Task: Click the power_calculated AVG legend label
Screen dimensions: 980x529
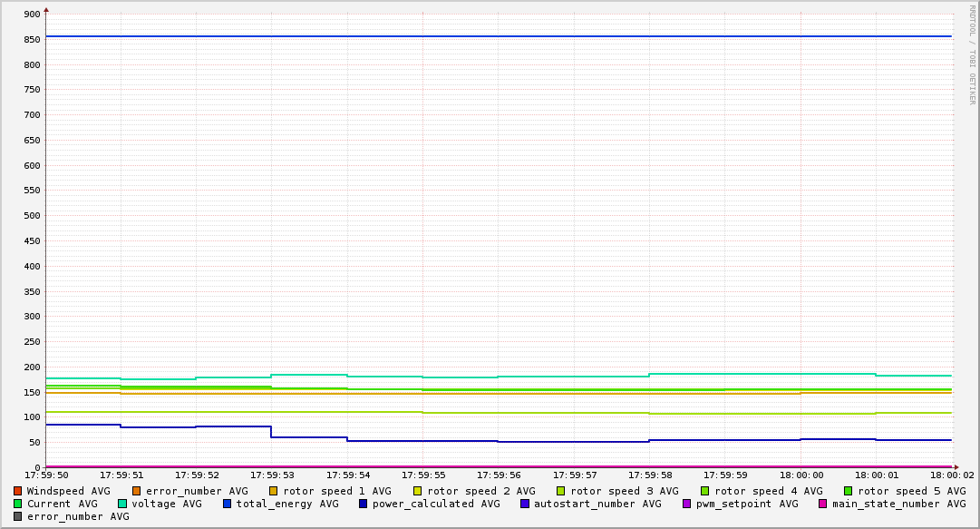Action: coord(436,504)
